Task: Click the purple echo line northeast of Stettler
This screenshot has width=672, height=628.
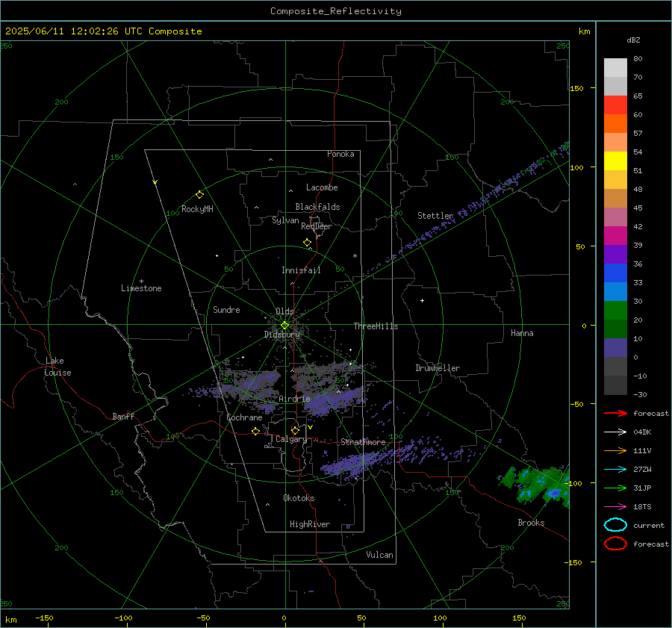Action: click(x=485, y=199)
